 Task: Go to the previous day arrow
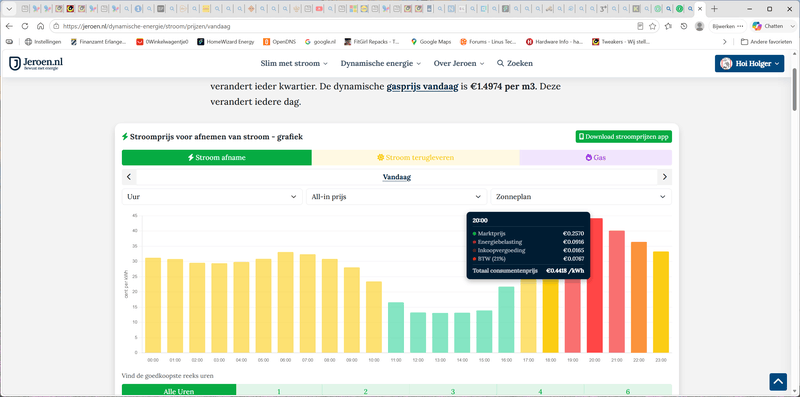point(129,177)
